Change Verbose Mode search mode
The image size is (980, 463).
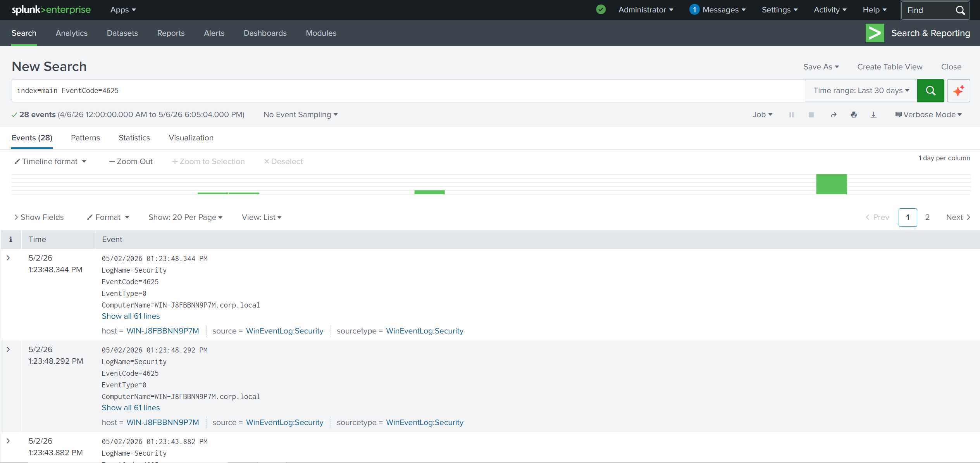tap(928, 115)
